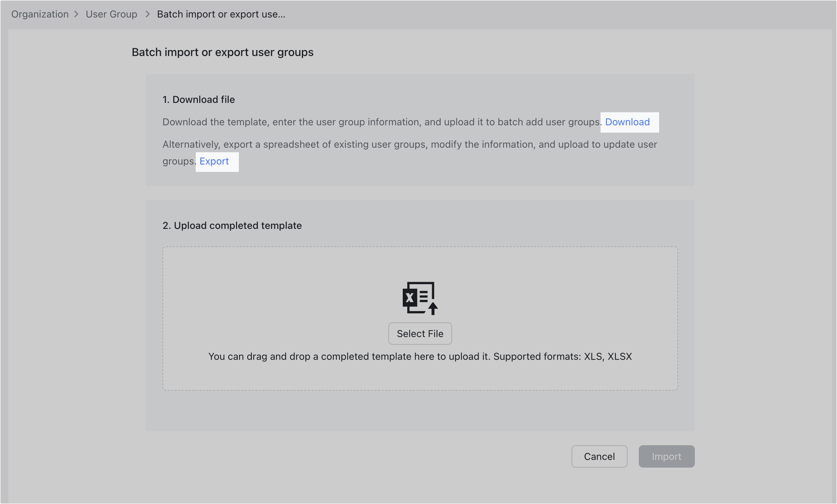Click the page title Batch import or export user groups
This screenshot has height=504, width=837.
pyautogui.click(x=222, y=52)
